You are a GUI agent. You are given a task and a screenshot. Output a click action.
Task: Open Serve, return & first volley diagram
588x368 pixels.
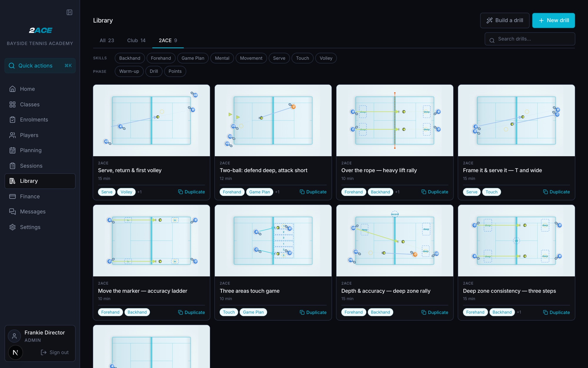click(x=151, y=120)
